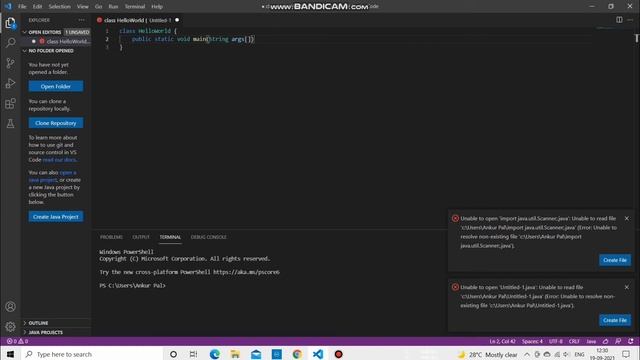Open the View menu
This screenshot has width=640, height=360.
pyautogui.click(x=82, y=7)
